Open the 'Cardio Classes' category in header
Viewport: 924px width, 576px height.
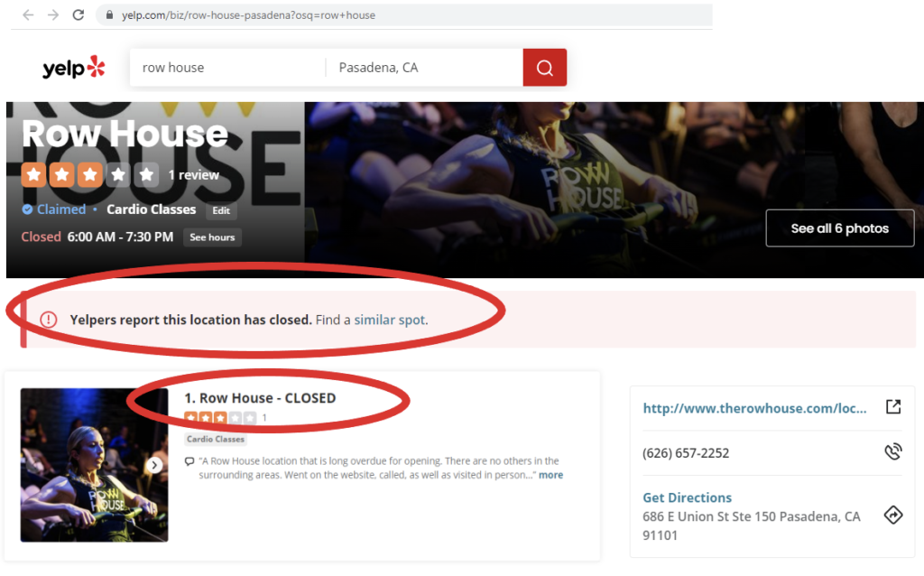[151, 209]
